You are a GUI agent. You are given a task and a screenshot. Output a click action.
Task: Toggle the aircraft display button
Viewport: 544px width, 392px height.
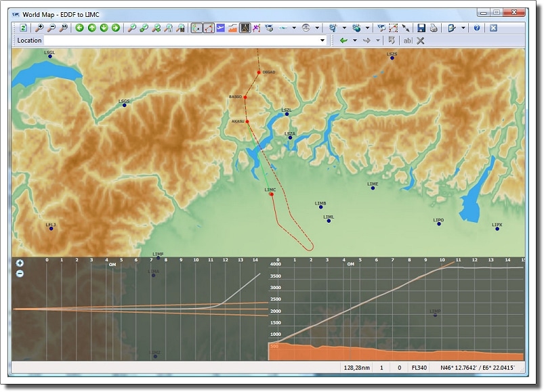click(x=221, y=28)
